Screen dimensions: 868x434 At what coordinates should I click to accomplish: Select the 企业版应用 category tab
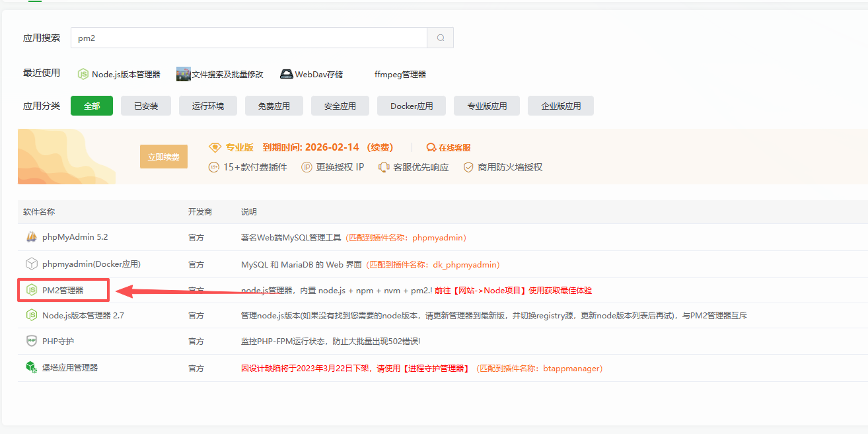[561, 106]
